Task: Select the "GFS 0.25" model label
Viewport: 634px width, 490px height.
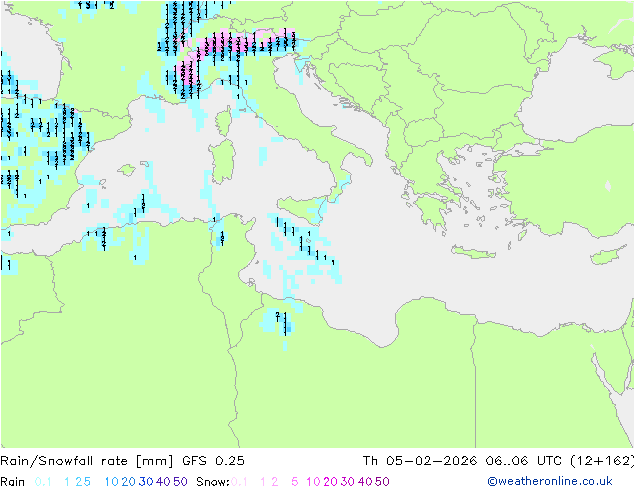Action: (x=213, y=461)
